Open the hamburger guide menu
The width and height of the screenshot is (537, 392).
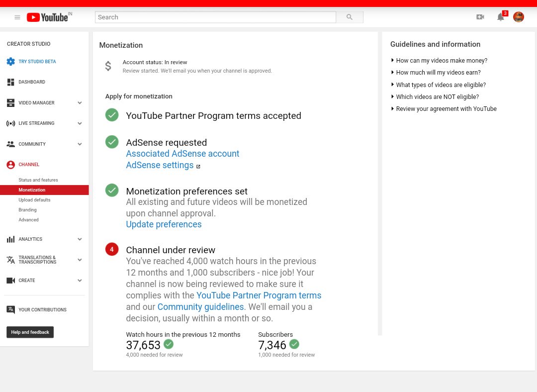[17, 17]
